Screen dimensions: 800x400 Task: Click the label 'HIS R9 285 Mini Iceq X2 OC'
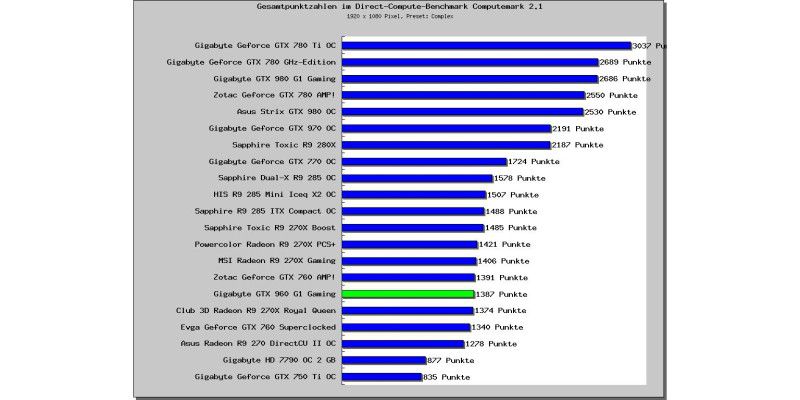tap(274, 194)
